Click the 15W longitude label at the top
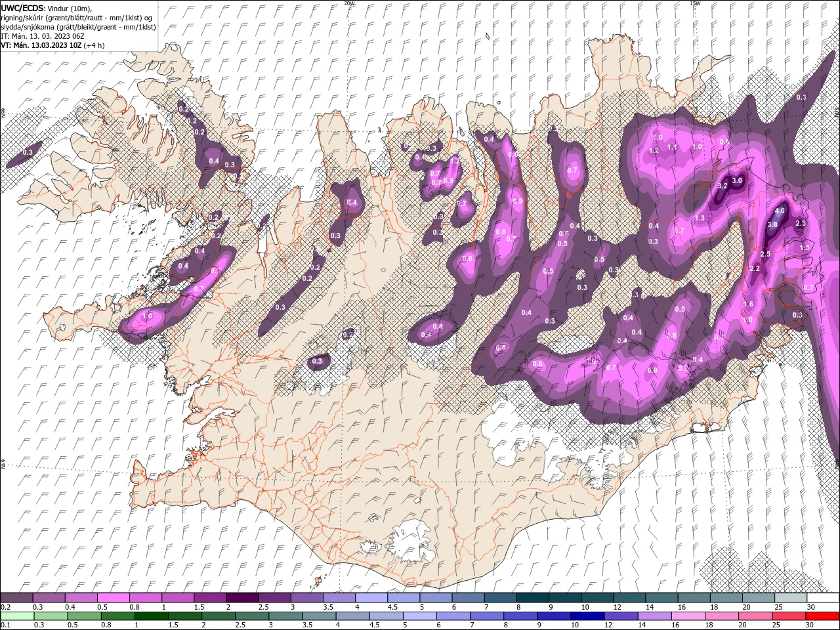Image resolution: width=840 pixels, height=630 pixels. [x=695, y=3]
